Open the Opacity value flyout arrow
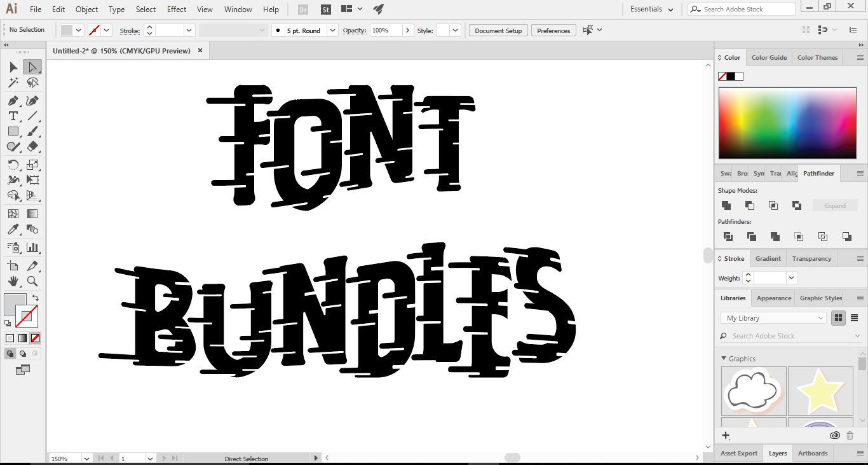This screenshot has height=465, width=868. [407, 31]
